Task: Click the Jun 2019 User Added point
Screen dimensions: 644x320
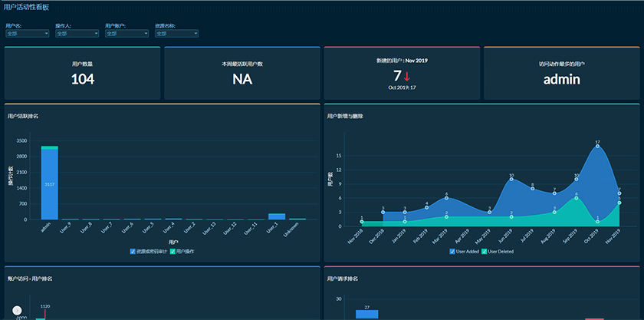Action: tap(511, 179)
